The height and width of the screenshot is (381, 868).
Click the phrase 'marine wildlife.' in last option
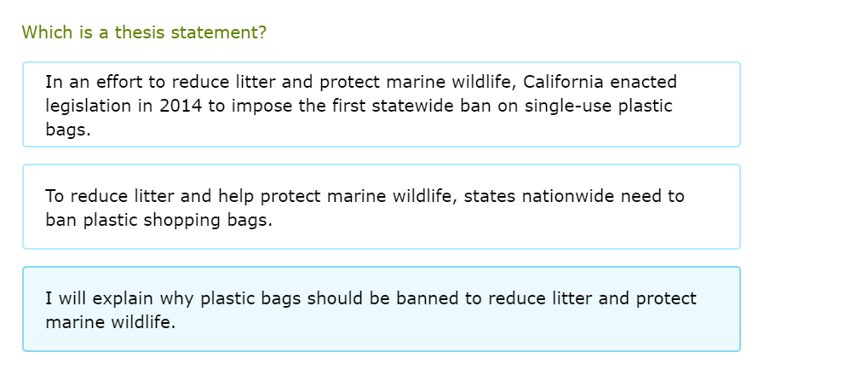click(x=110, y=322)
